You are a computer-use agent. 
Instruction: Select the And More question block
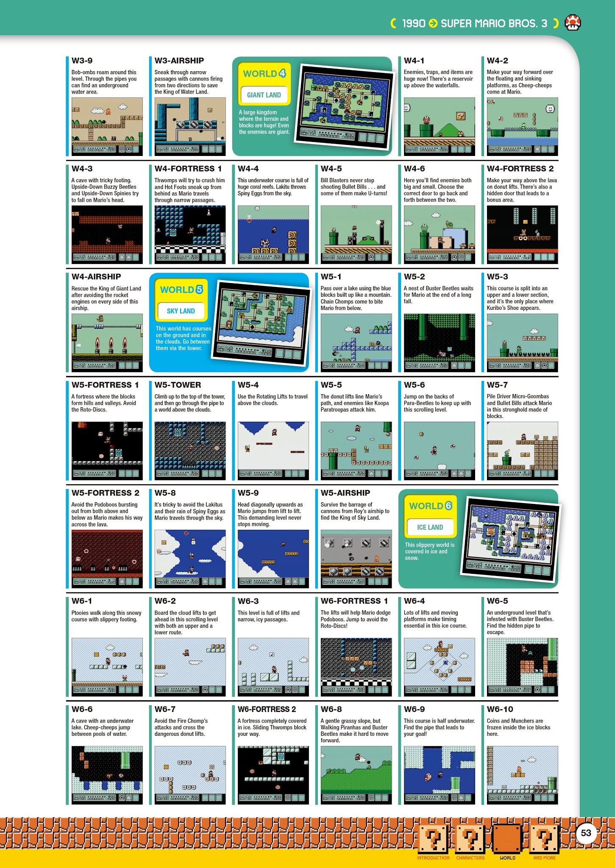pos(545,838)
